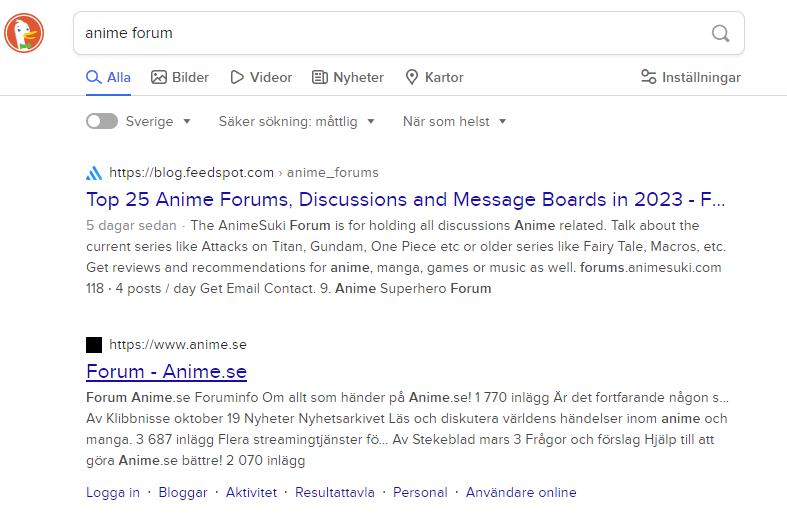Click the Feedspot favicon icon
The height and width of the screenshot is (525, 787).
point(94,173)
